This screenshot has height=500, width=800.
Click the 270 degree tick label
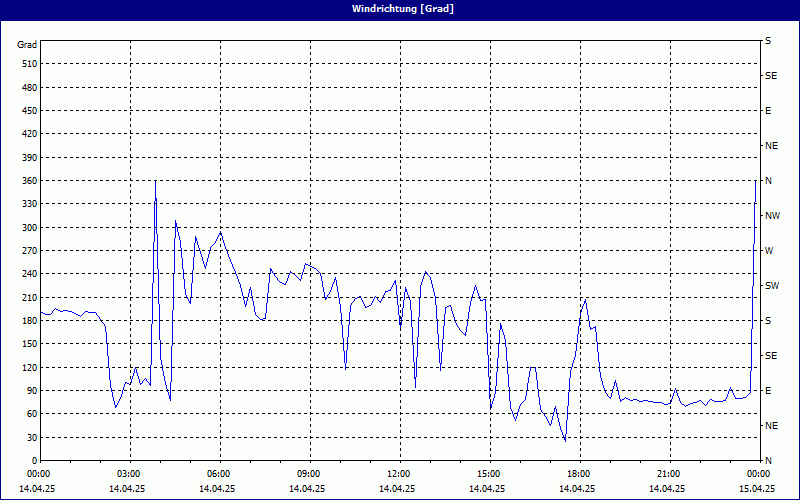tap(30, 251)
